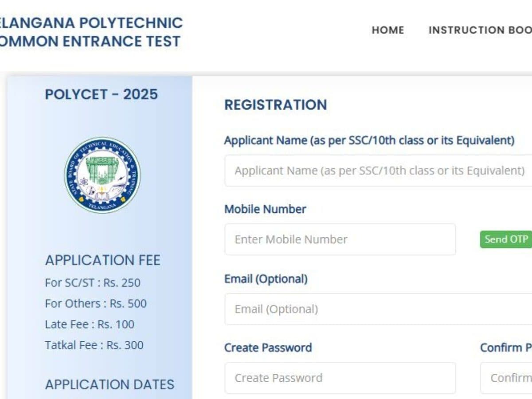Viewport: 532px width, 399px height.
Task: Select the APPLICATION FEE section heading
Action: [102, 260]
